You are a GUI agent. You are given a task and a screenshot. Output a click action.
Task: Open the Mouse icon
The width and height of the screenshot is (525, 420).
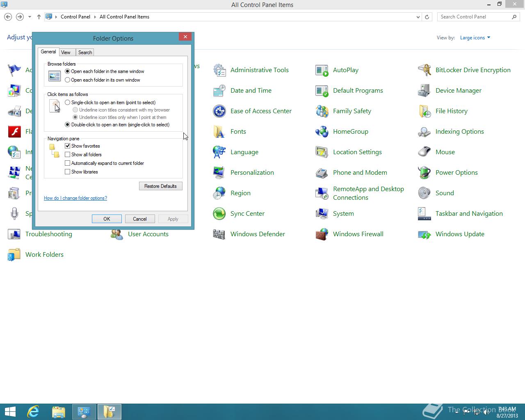425,152
